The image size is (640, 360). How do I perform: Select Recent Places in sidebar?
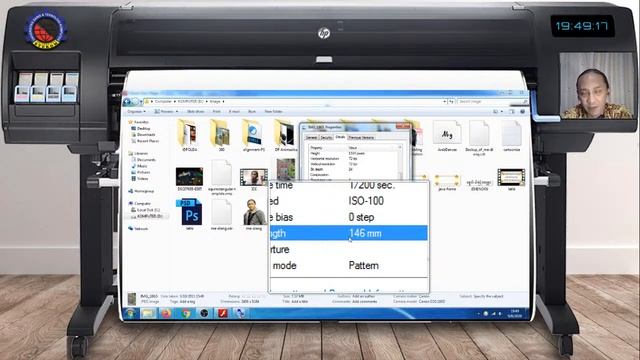point(145,141)
